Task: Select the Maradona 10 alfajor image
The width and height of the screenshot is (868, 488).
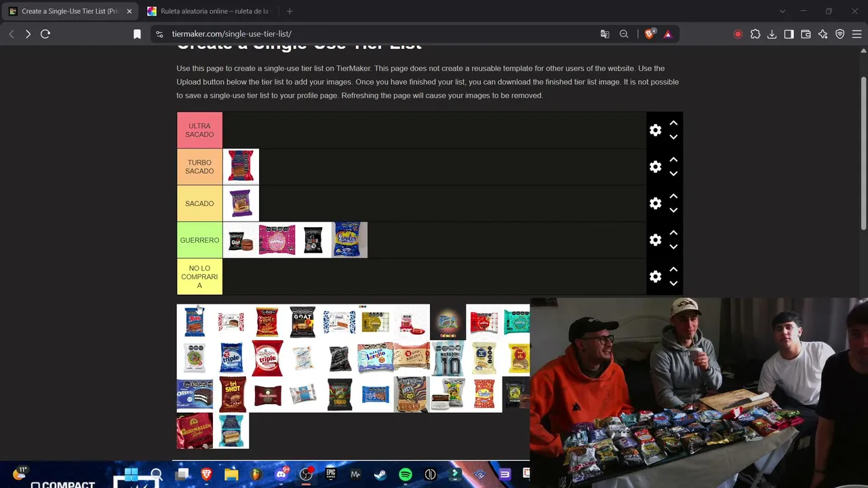Action: pos(448,359)
